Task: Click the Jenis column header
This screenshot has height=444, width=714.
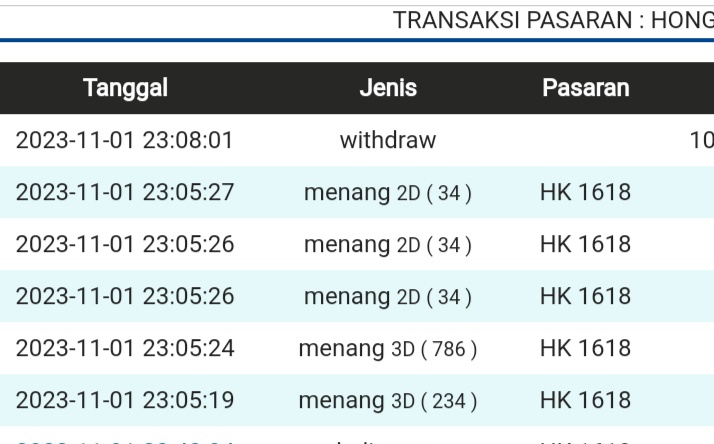Action: (x=387, y=88)
